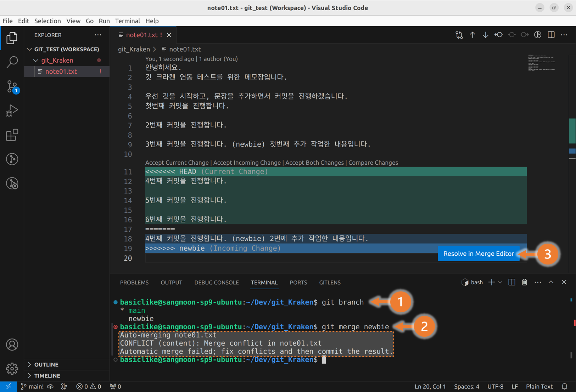Open notifications bell in status bar
The width and height of the screenshot is (576, 392).
coord(565,386)
